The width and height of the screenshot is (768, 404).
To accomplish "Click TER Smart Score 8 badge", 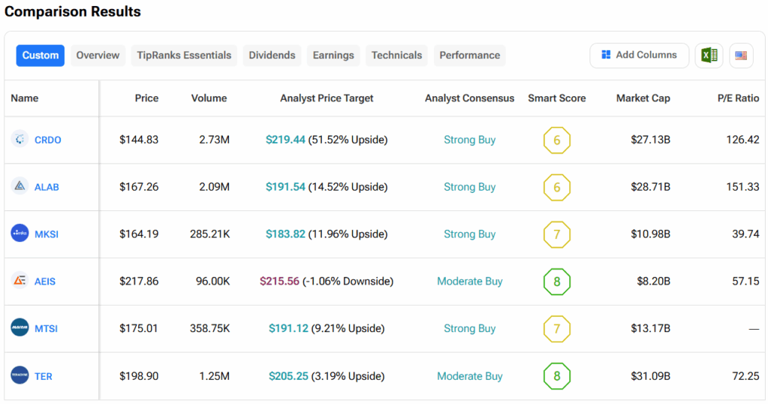I will 557,376.
